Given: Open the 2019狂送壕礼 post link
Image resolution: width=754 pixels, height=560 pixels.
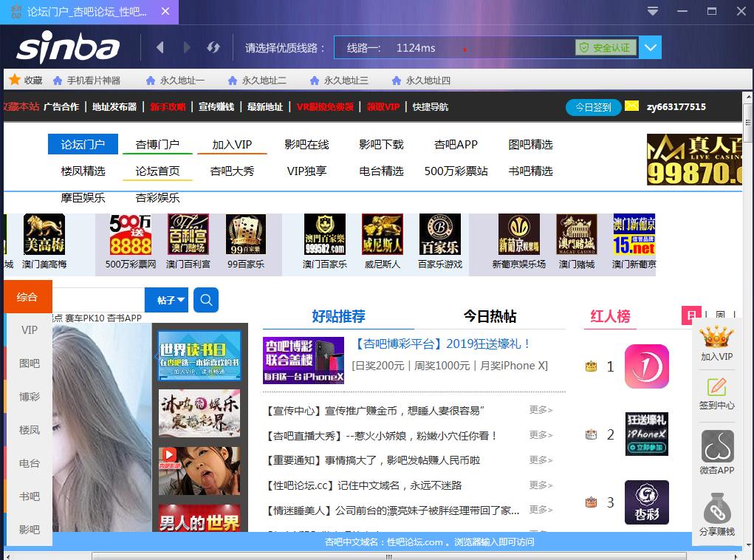Looking at the screenshot, I should pyautogui.click(x=442, y=344).
